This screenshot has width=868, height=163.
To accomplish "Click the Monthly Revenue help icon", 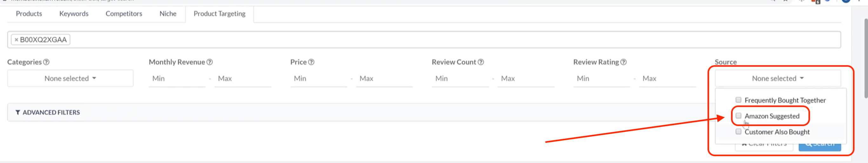I will coord(210,62).
